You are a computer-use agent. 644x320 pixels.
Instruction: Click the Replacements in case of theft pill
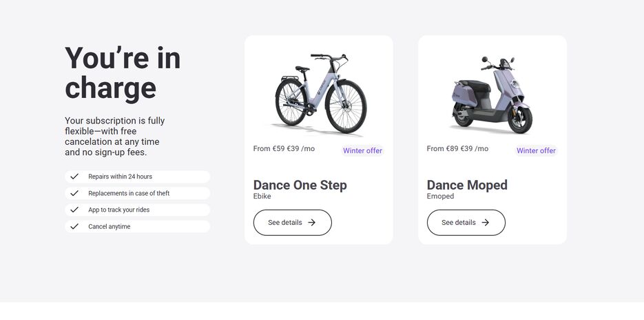tap(138, 193)
